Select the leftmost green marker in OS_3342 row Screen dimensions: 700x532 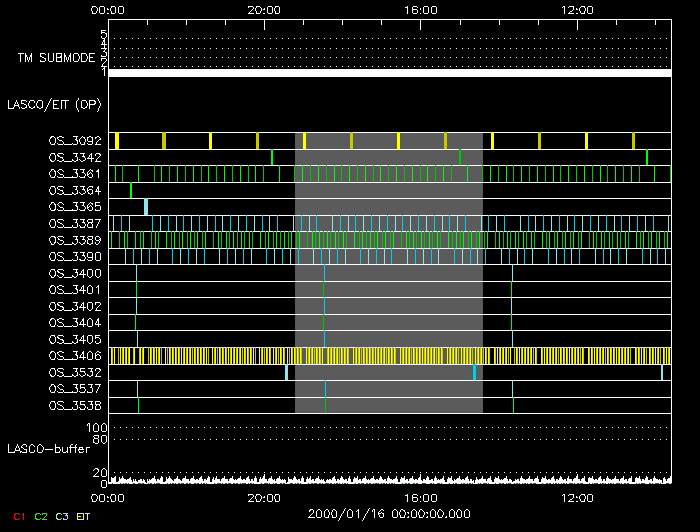(x=272, y=157)
